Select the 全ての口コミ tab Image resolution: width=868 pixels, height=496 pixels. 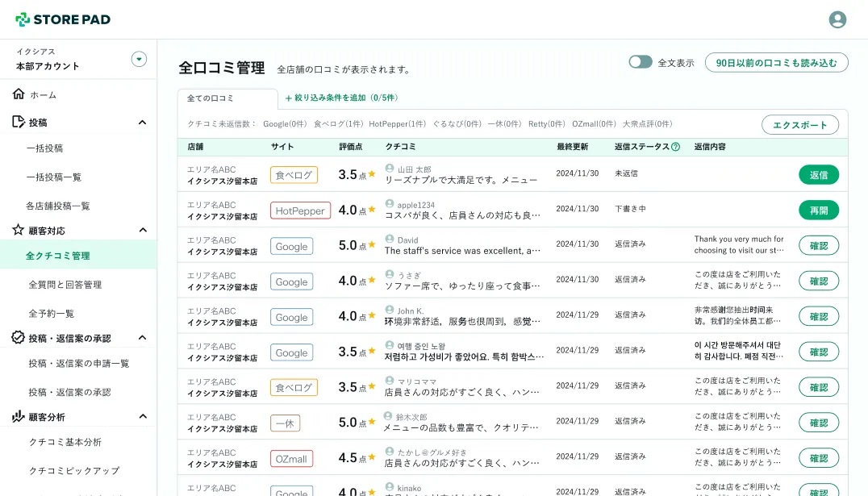click(227, 98)
